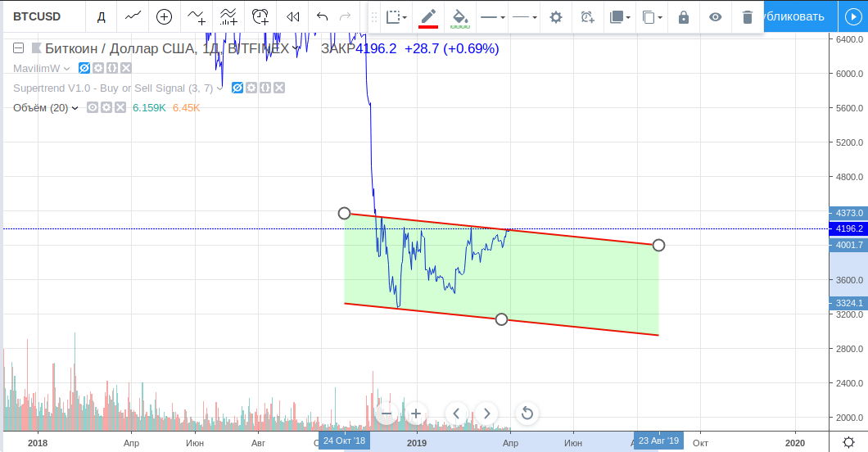The width and height of the screenshot is (868, 452).
Task: Hide the Объём (20) volume indicator
Action: [93, 107]
